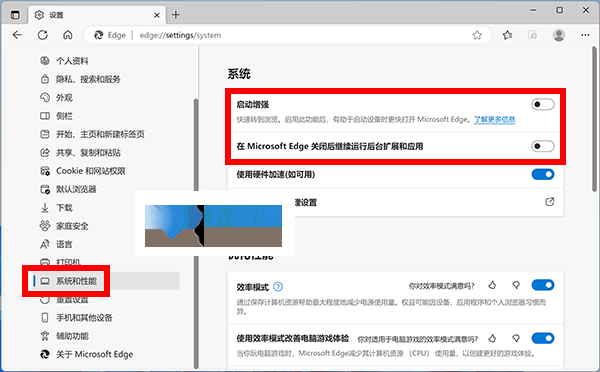This screenshot has height=372, width=600.
Task: Thumbs down for gaming efficiency mode
Action: tap(516, 338)
